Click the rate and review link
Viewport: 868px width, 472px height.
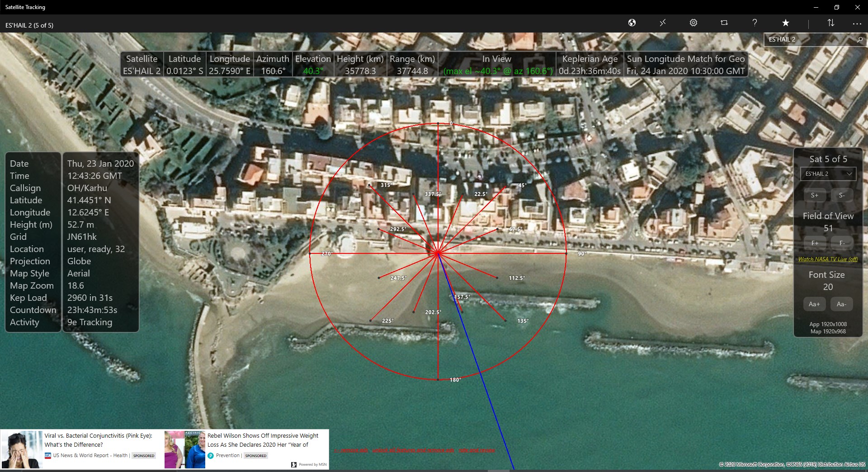pyautogui.click(x=477, y=450)
